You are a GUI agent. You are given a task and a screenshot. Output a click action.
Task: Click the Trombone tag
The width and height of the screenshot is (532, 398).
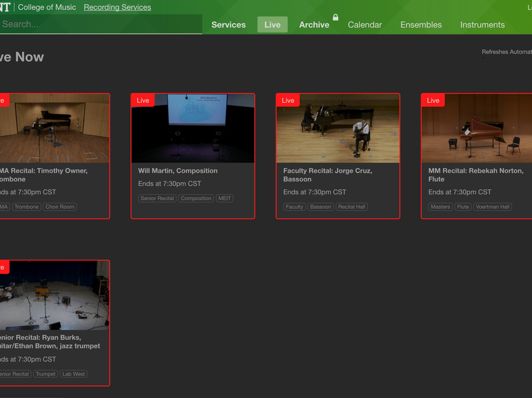click(x=27, y=207)
